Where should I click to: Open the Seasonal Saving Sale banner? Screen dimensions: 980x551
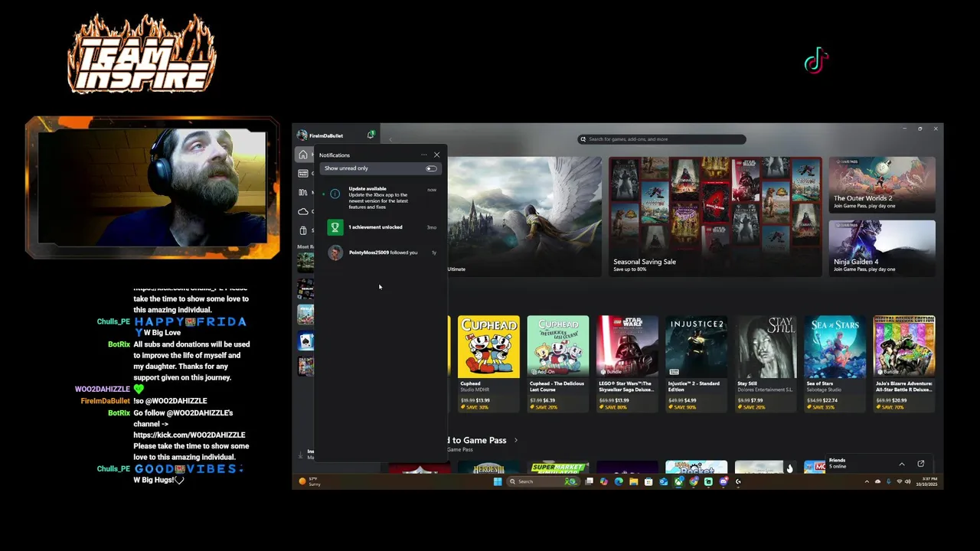(x=715, y=217)
